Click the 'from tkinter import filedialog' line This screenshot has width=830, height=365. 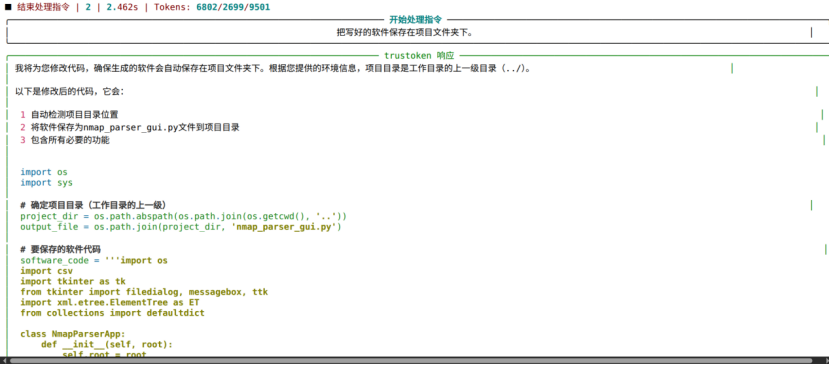click(x=144, y=292)
